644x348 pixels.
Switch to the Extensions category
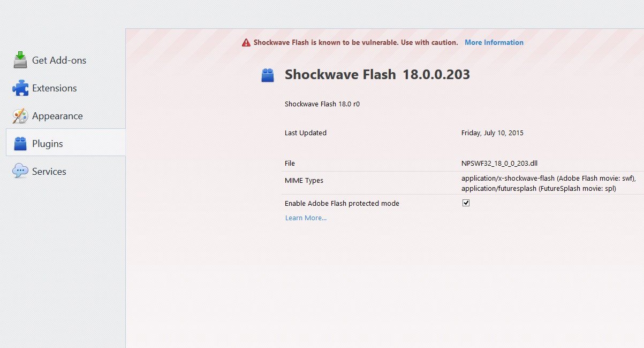54,88
